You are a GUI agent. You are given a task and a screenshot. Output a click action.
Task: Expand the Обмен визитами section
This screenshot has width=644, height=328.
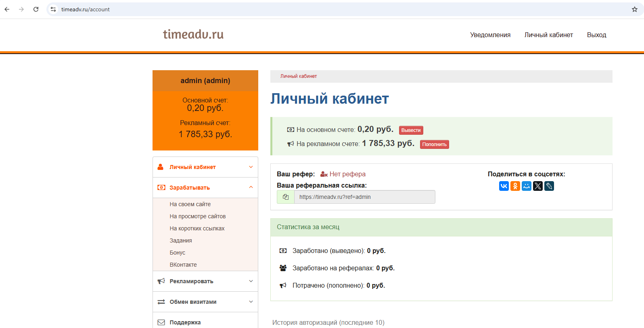[205, 302]
